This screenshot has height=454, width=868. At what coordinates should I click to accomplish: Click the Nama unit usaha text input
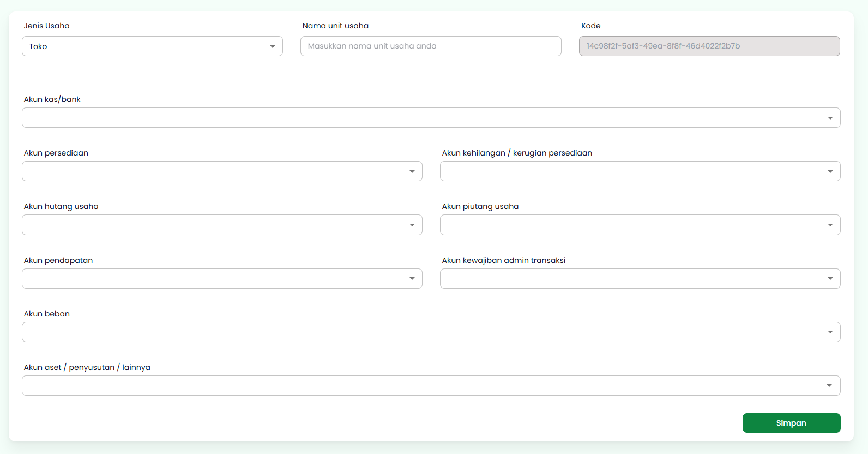(x=431, y=46)
